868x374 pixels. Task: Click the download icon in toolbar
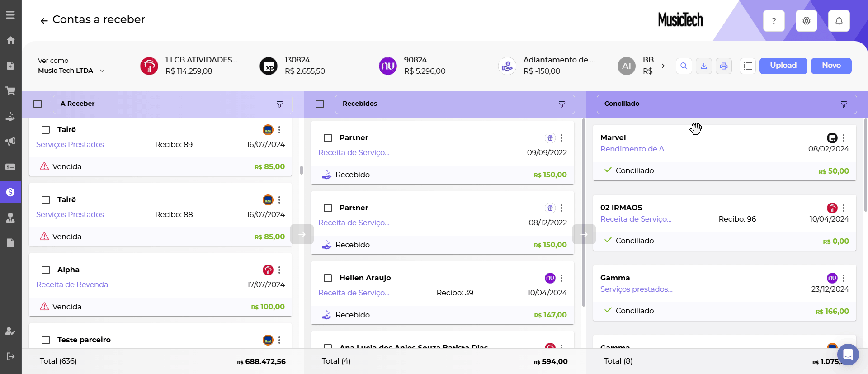[703, 66]
